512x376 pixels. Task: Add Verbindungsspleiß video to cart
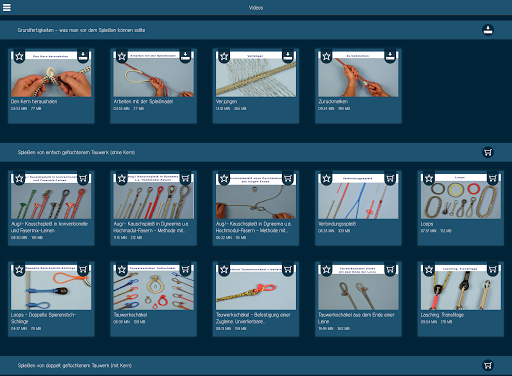click(390, 178)
